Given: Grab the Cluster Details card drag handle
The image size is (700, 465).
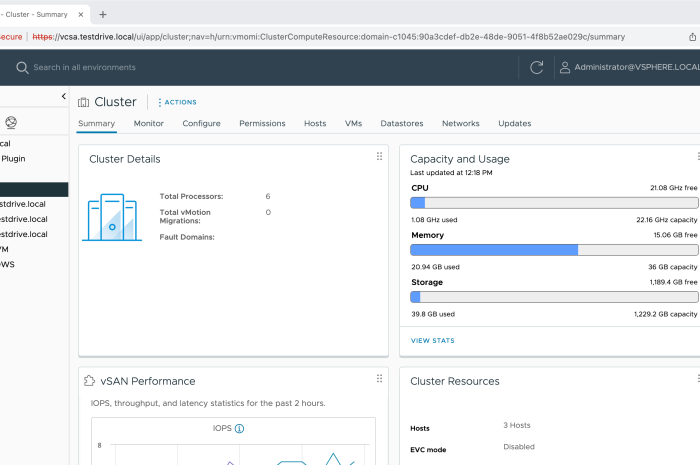Looking at the screenshot, I should pyautogui.click(x=379, y=157).
